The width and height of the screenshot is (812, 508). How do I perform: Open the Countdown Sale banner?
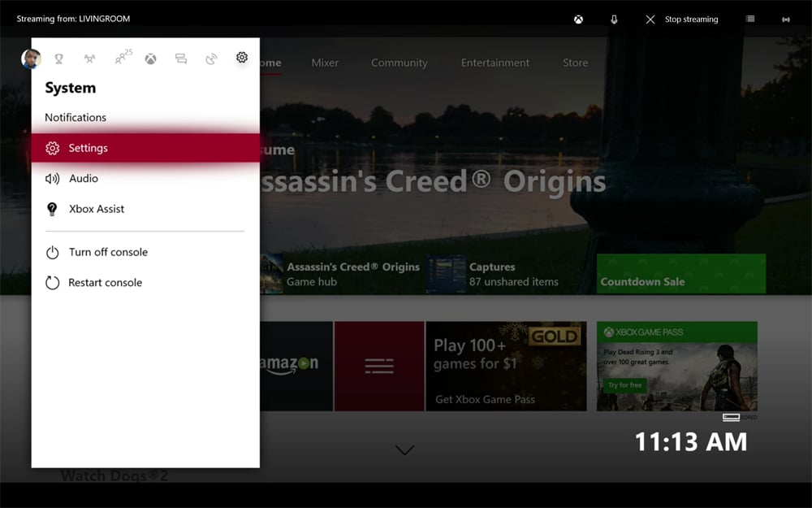point(680,274)
